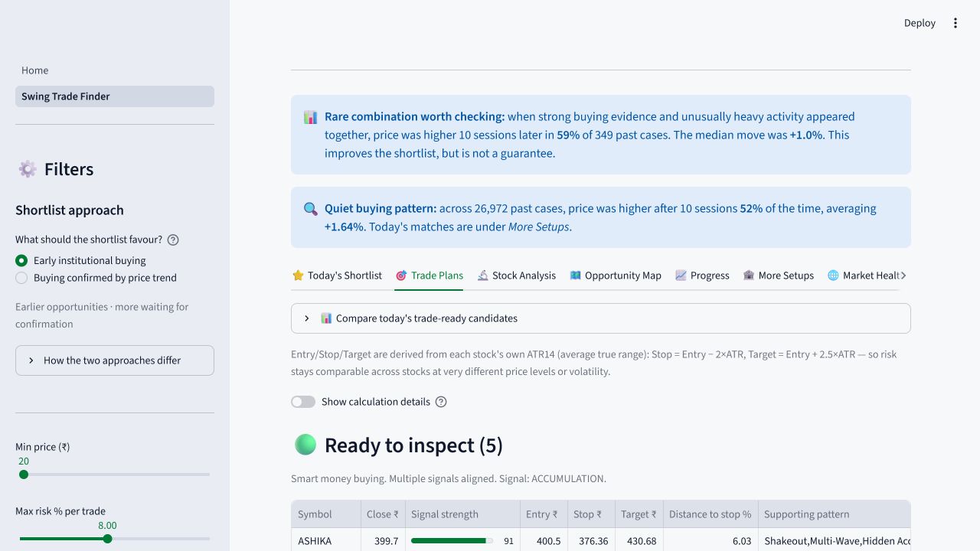Open the Opportunity Map tab

pyautogui.click(x=616, y=275)
